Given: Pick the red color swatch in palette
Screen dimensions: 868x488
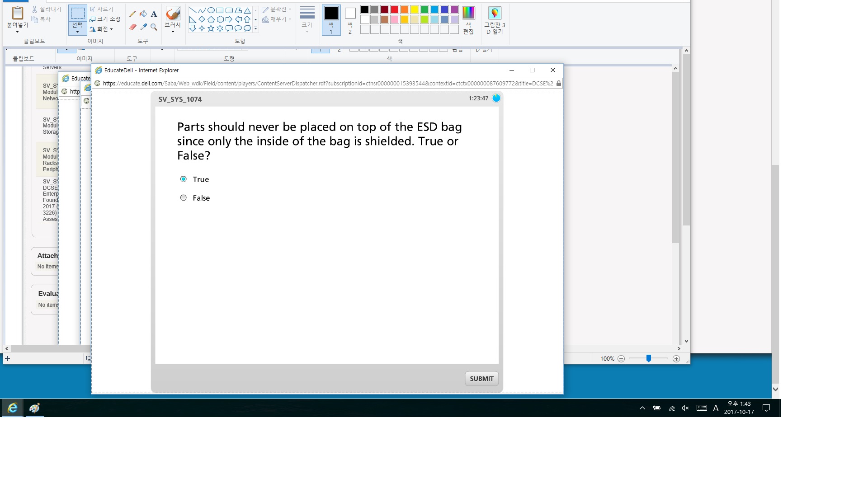Looking at the screenshot, I should click(395, 9).
